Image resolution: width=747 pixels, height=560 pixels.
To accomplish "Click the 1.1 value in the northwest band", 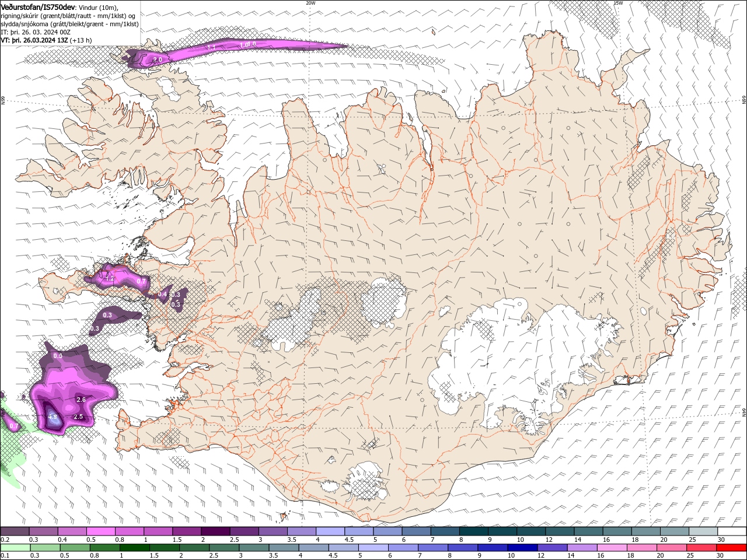I will point(212,46).
